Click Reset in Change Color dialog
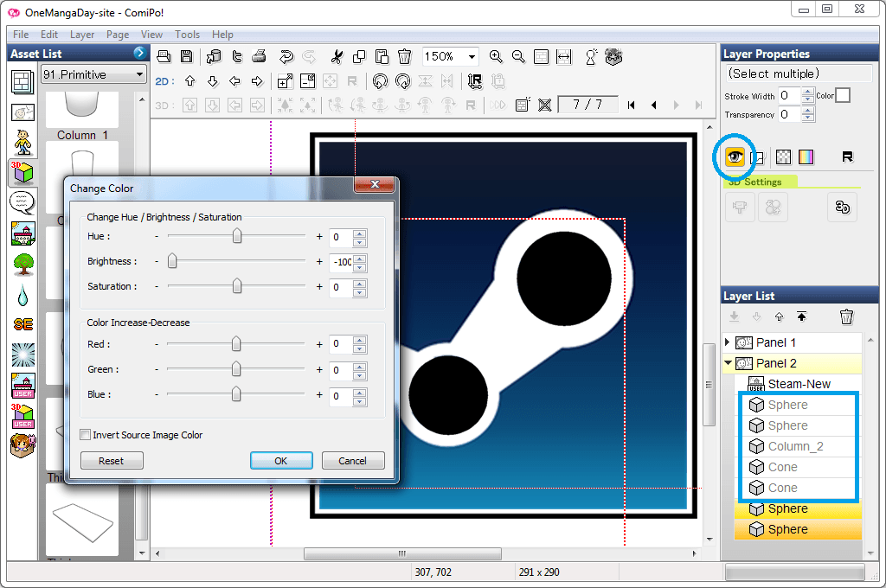This screenshot has height=588, width=886. click(x=112, y=461)
